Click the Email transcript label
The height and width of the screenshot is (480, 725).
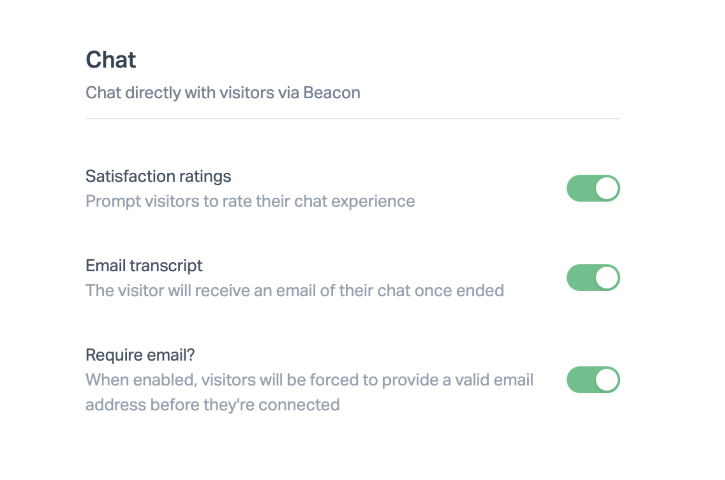(x=144, y=265)
